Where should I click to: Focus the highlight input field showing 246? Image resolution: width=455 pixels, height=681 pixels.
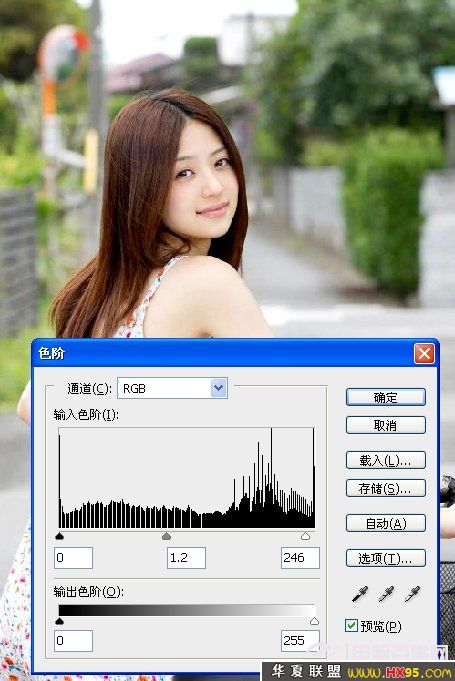coord(300,558)
